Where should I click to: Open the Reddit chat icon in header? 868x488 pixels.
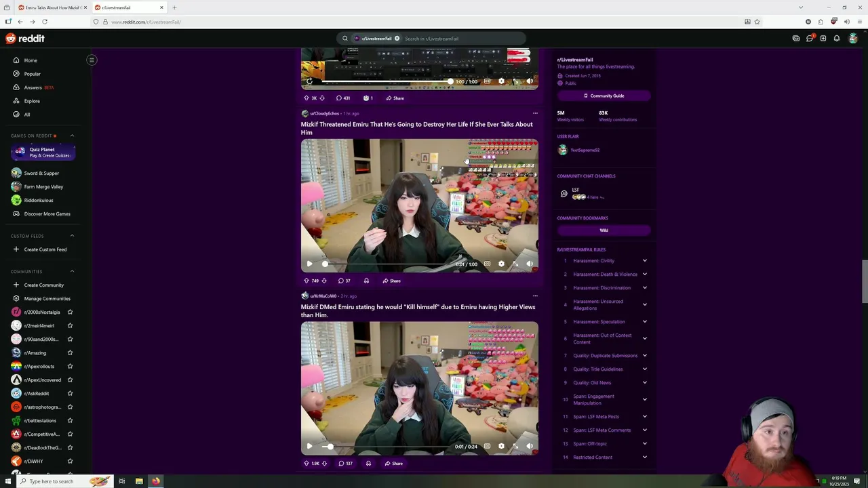pos(810,39)
